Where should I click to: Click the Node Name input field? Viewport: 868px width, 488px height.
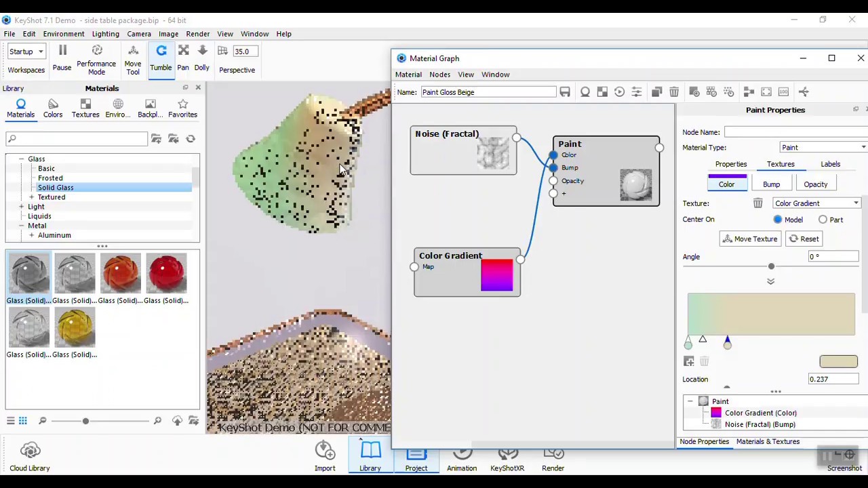click(x=796, y=132)
